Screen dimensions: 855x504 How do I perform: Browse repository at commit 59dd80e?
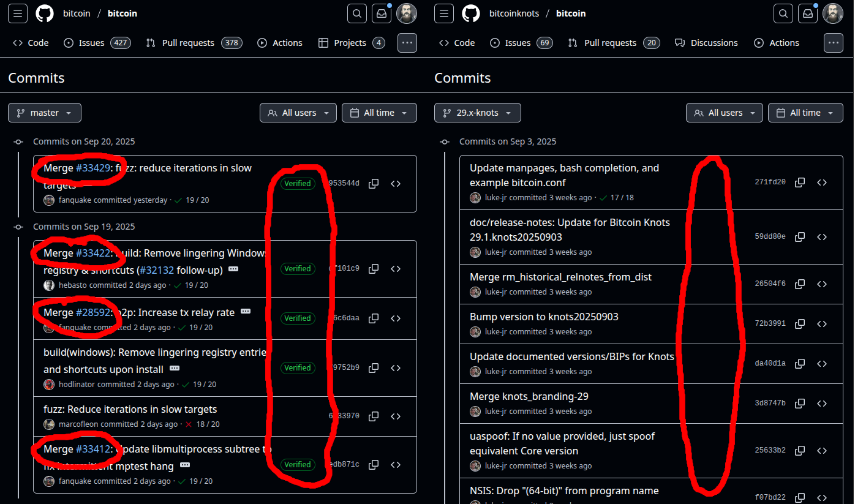[822, 237]
